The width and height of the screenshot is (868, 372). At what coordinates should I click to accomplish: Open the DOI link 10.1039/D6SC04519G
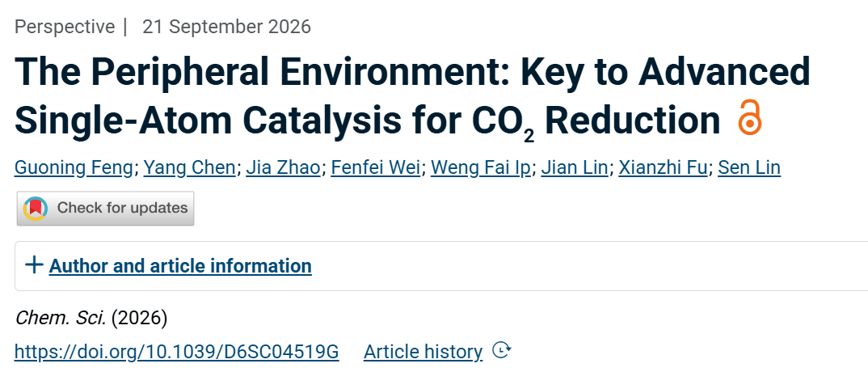(176, 352)
